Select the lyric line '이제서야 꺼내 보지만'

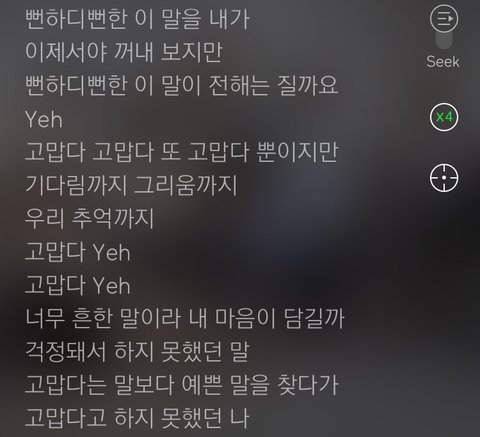[x=124, y=52]
